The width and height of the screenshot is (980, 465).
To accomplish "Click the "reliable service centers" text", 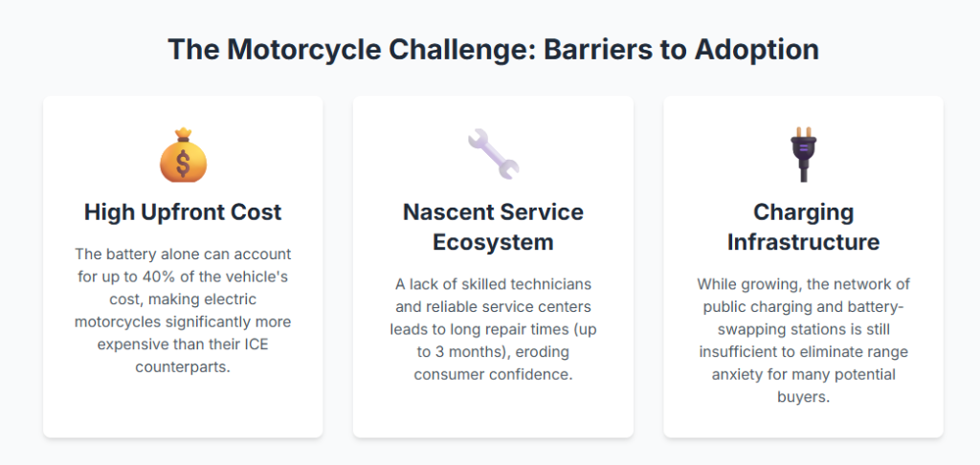I will pos(512,306).
